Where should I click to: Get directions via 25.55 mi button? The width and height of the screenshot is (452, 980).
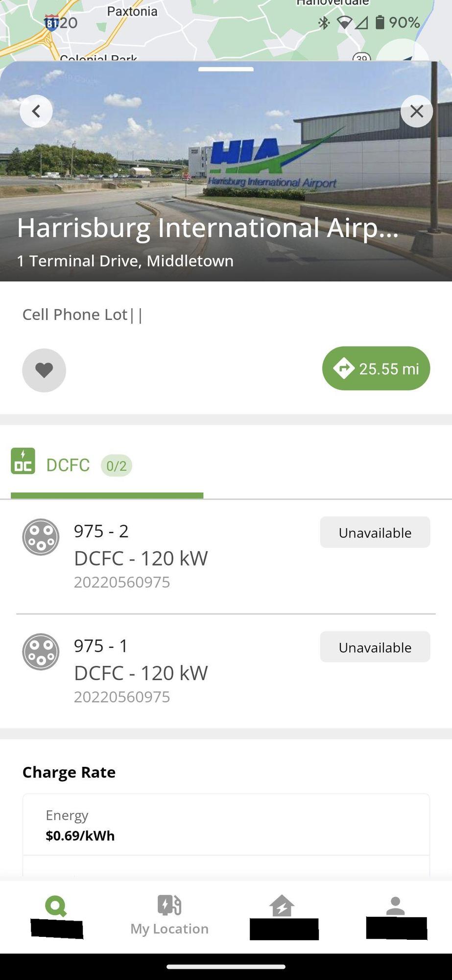[x=376, y=368]
